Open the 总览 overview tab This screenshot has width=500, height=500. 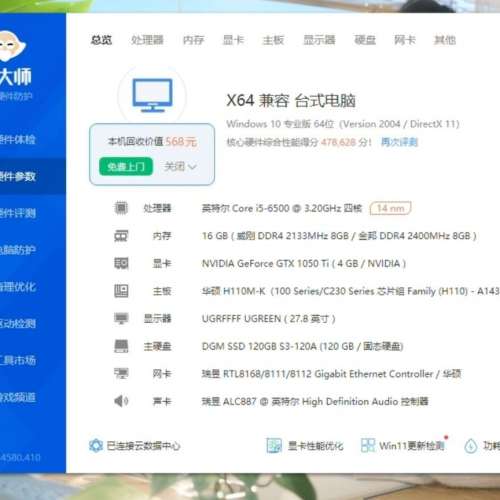click(101, 40)
